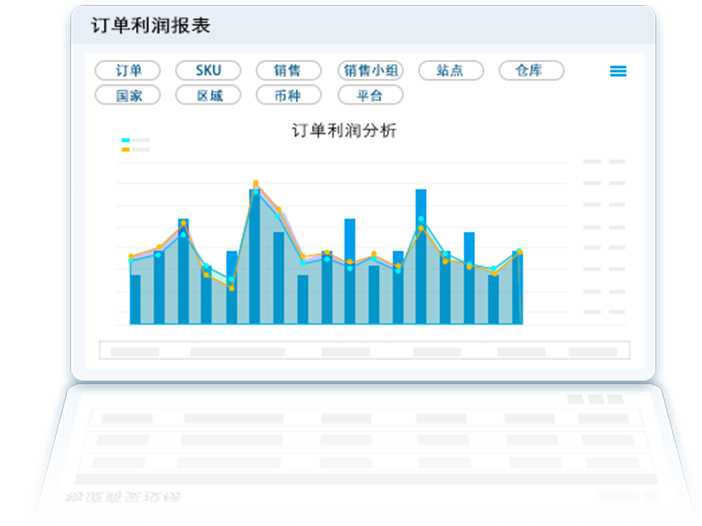Screen dimensions: 702x526
Task: Select the last bar in the chart
Action: [x=517, y=288]
